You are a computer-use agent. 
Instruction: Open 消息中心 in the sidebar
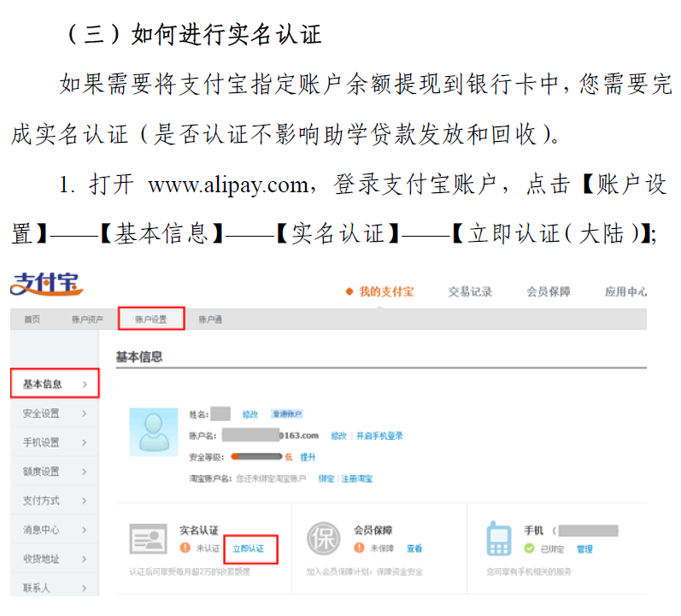coord(55,530)
